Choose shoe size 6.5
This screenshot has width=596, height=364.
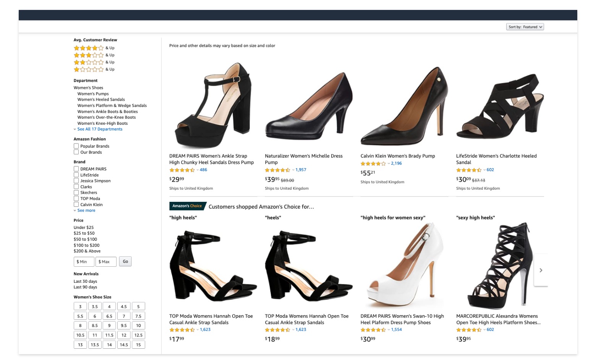click(x=109, y=316)
